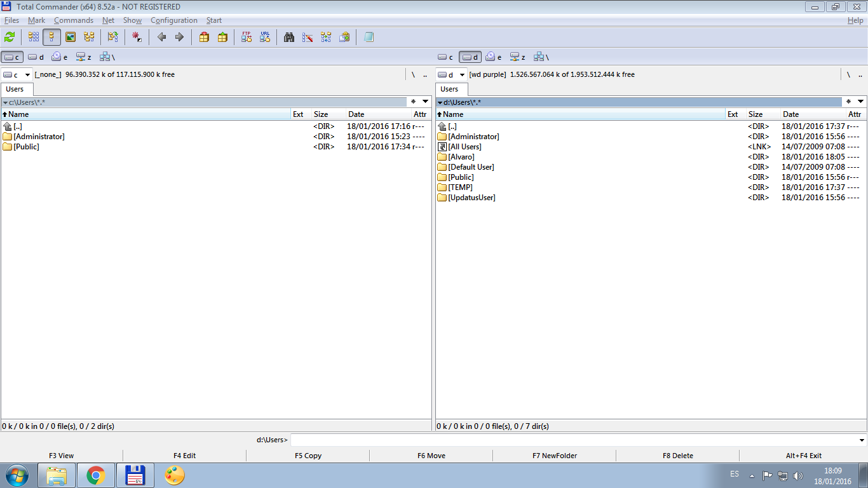The width and height of the screenshot is (868, 488).
Task: Open the Commands menu
Action: [x=74, y=20]
